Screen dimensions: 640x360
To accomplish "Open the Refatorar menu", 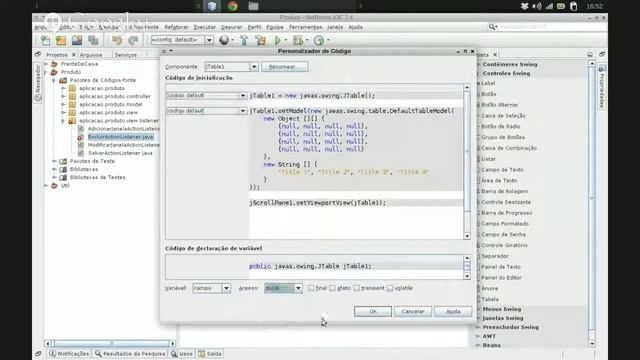I will click(x=176, y=27).
